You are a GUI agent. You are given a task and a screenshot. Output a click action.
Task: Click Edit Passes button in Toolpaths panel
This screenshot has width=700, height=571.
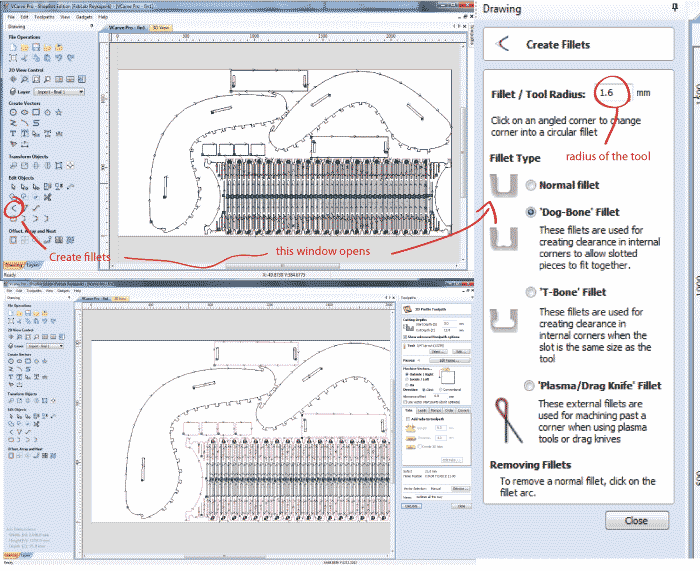[x=449, y=360]
